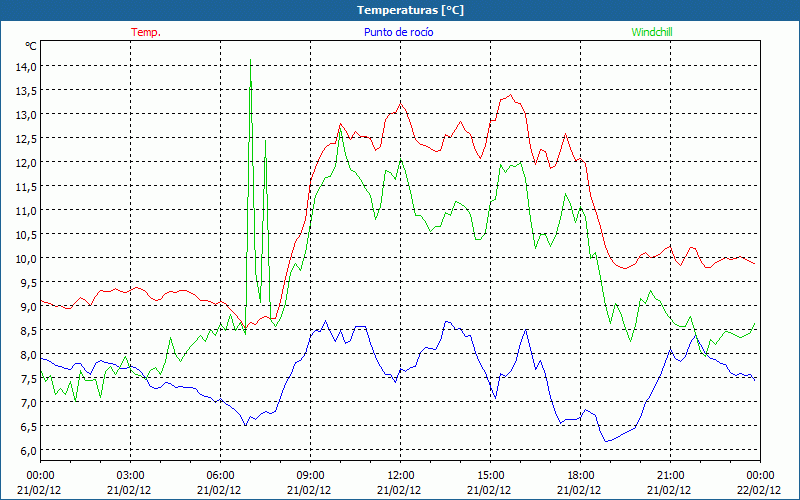Click the 11,5 y-axis value
Screen dimensions: 800x500
[26, 186]
